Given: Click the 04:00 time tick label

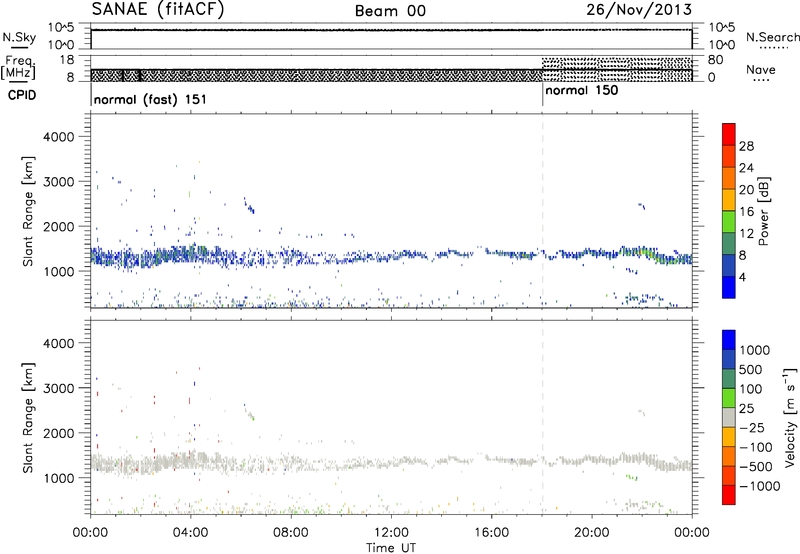Looking at the screenshot, I should pyautogui.click(x=190, y=533).
